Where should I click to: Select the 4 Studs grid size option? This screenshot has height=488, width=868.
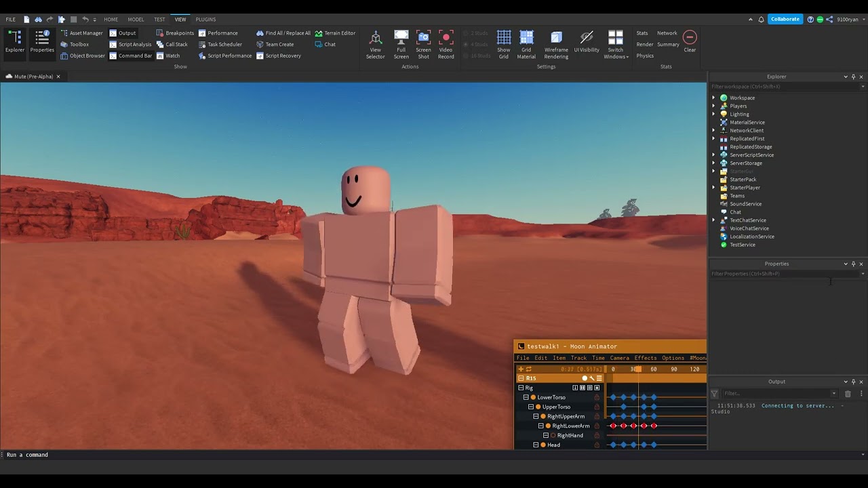pos(477,44)
